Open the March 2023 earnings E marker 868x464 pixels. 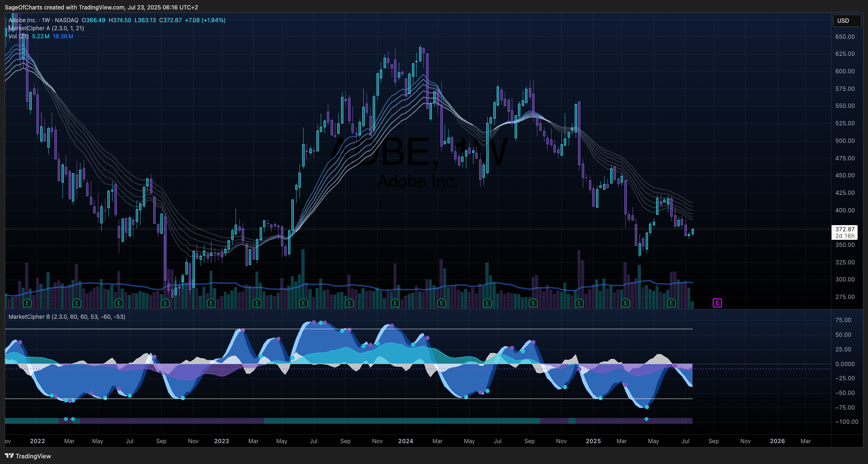(x=257, y=303)
